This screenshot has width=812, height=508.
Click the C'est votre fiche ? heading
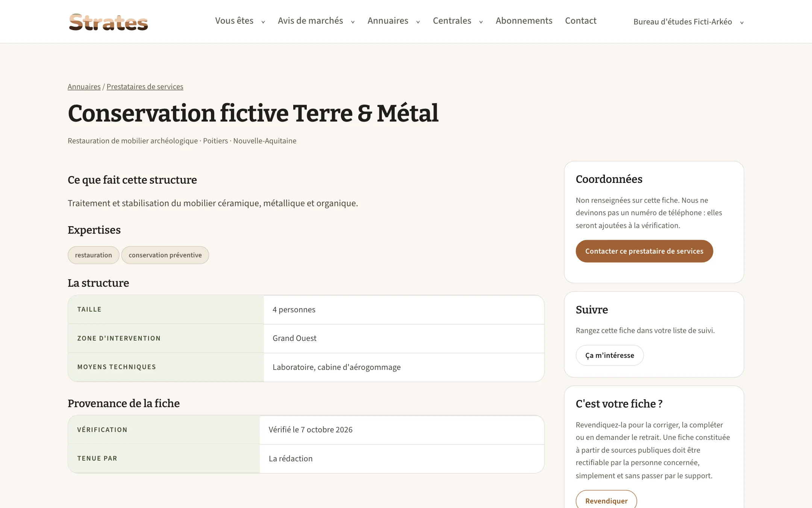coord(619,404)
